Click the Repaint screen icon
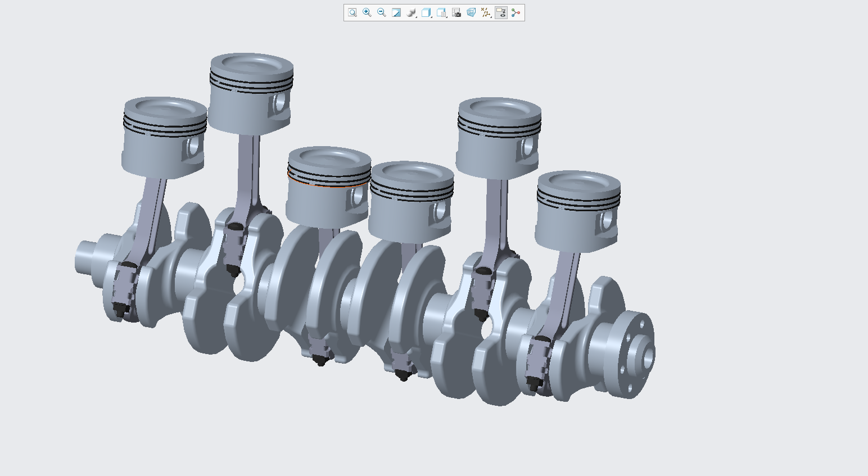 click(x=396, y=13)
